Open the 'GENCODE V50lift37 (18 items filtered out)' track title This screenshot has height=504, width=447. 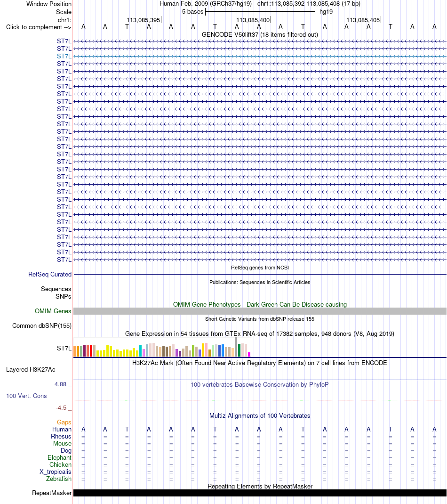[260, 34]
